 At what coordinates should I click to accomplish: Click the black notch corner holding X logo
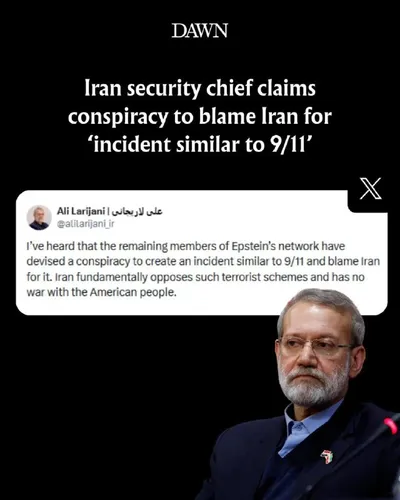pos(368,193)
